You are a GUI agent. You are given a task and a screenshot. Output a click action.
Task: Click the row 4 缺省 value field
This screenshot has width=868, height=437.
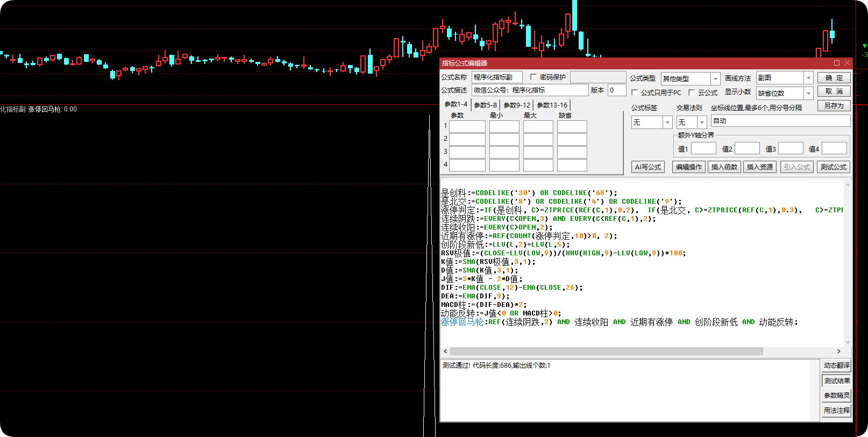tap(572, 165)
